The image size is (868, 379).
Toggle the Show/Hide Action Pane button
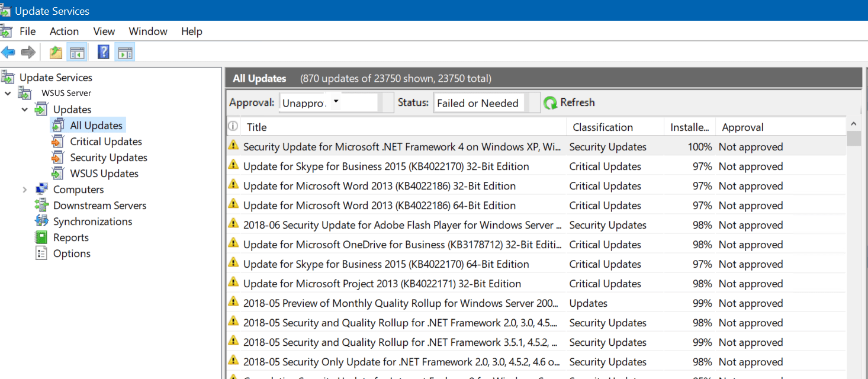[124, 52]
